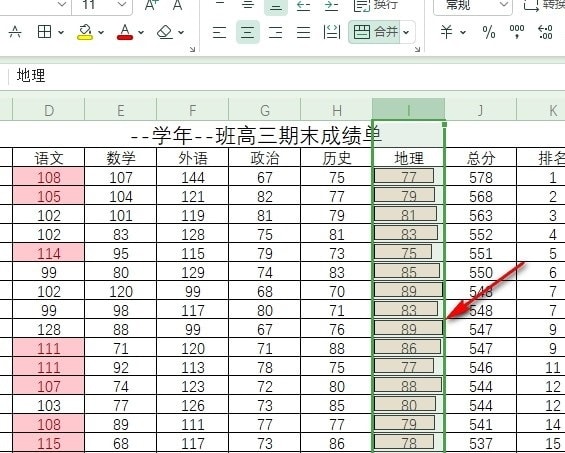The width and height of the screenshot is (565, 453).
Task: Expand the currency format dropdown arrow
Action: [463, 32]
